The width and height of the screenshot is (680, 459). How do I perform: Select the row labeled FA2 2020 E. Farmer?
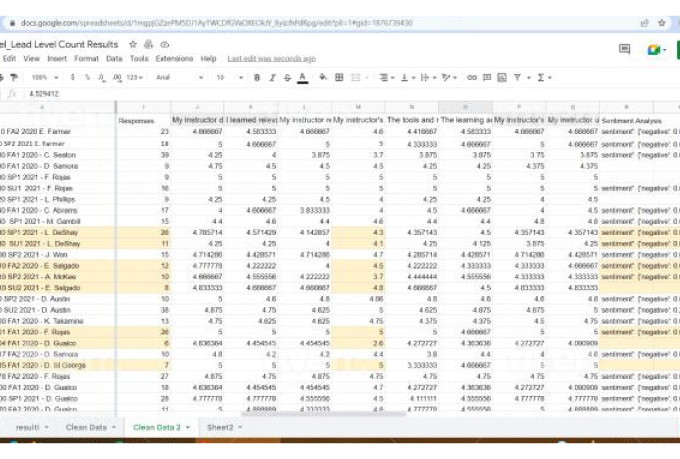[58, 131]
